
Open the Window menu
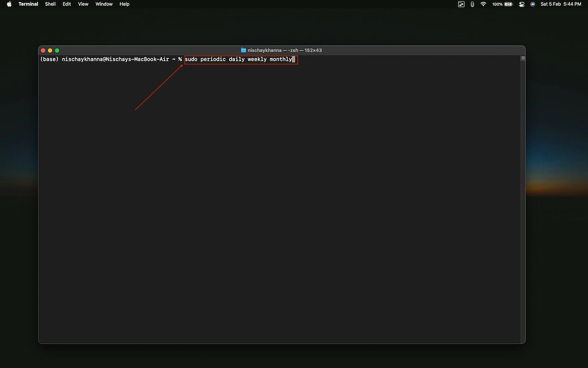[x=103, y=4]
